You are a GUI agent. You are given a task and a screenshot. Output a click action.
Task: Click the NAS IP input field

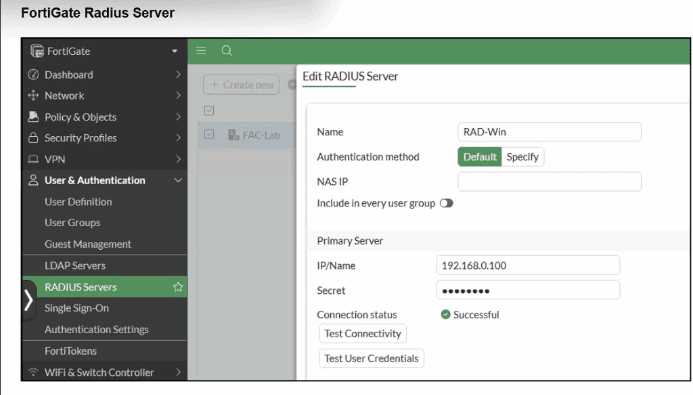point(549,182)
